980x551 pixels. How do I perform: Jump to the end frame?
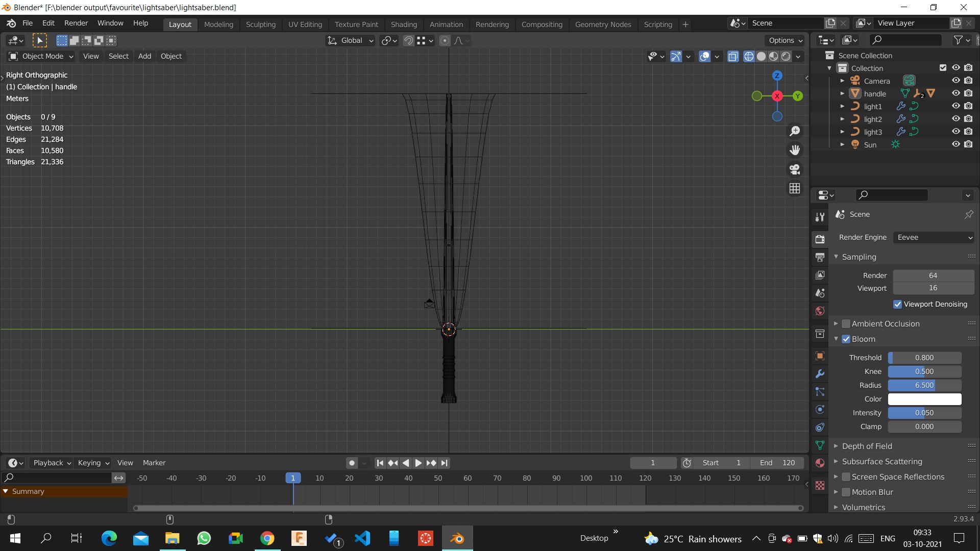pyautogui.click(x=444, y=463)
